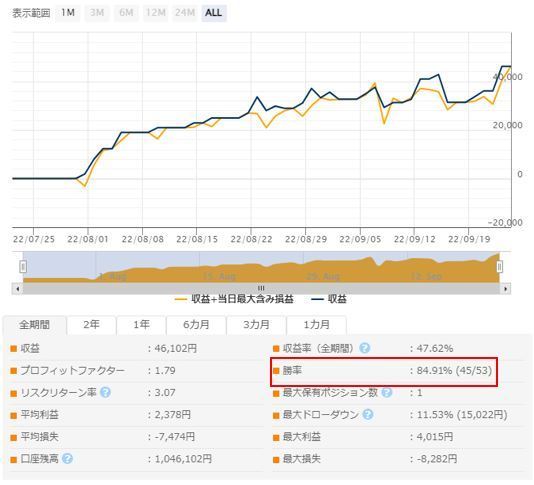Select the 3カ月 period tab
This screenshot has width=534, height=485.
[x=256, y=325]
